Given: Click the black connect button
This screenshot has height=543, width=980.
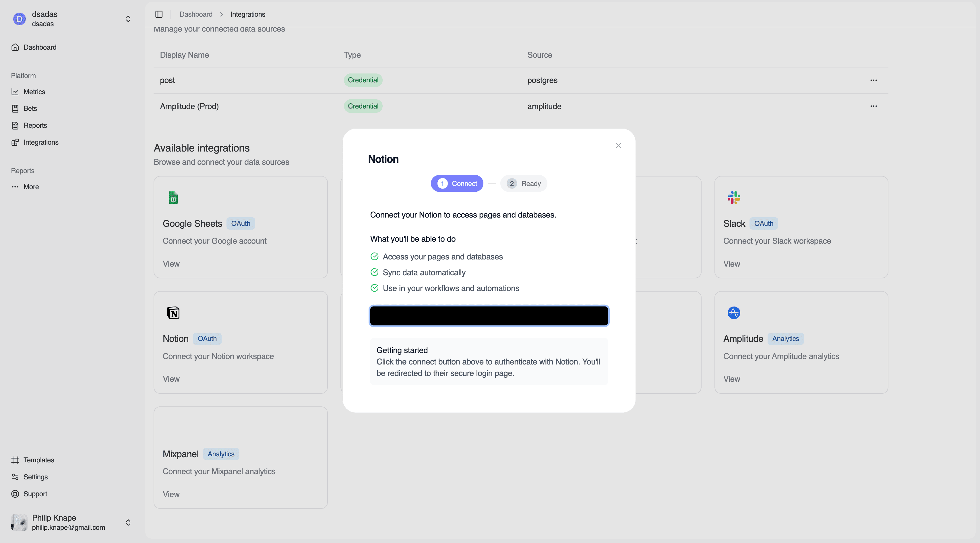Looking at the screenshot, I should (x=489, y=316).
